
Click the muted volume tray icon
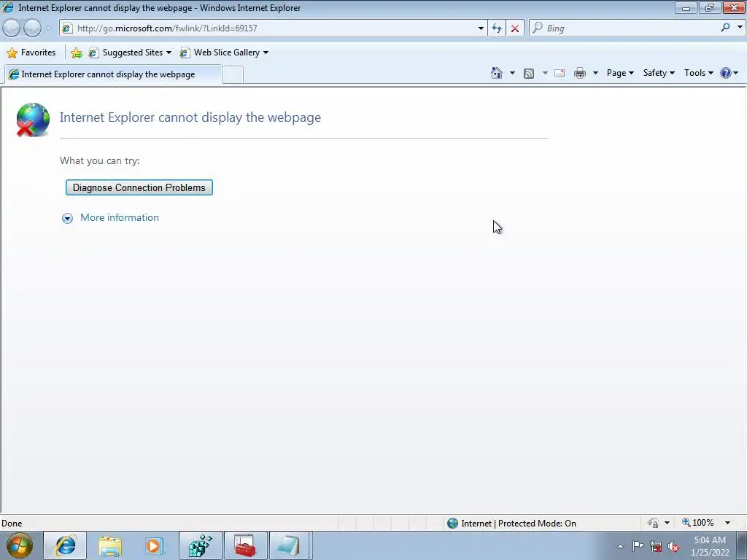point(673,547)
